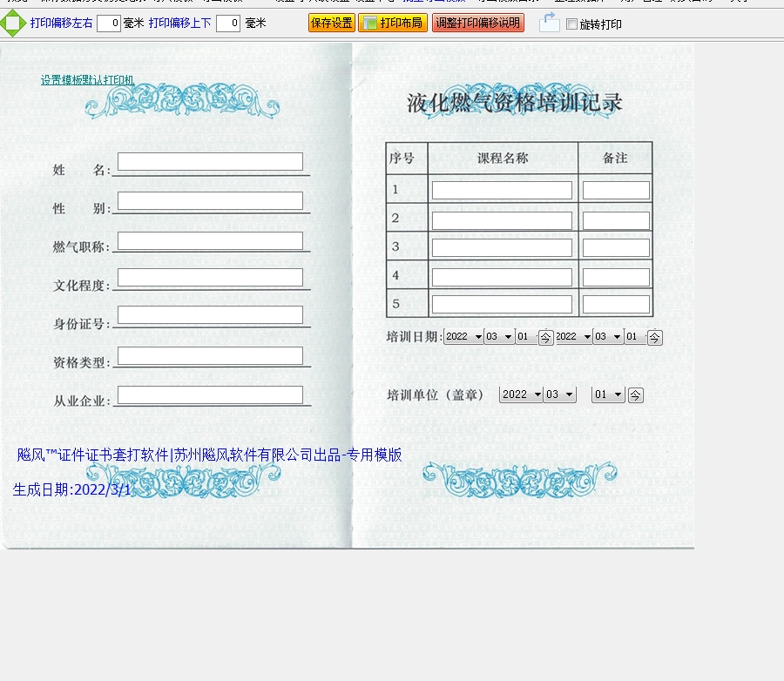
Task: Click 今 button for training end date
Action: [654, 338]
